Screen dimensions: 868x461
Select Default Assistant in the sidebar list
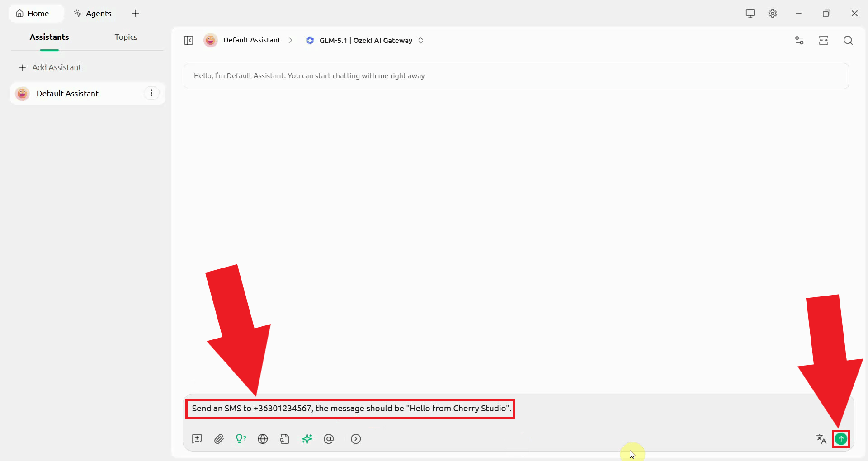pyautogui.click(x=87, y=94)
